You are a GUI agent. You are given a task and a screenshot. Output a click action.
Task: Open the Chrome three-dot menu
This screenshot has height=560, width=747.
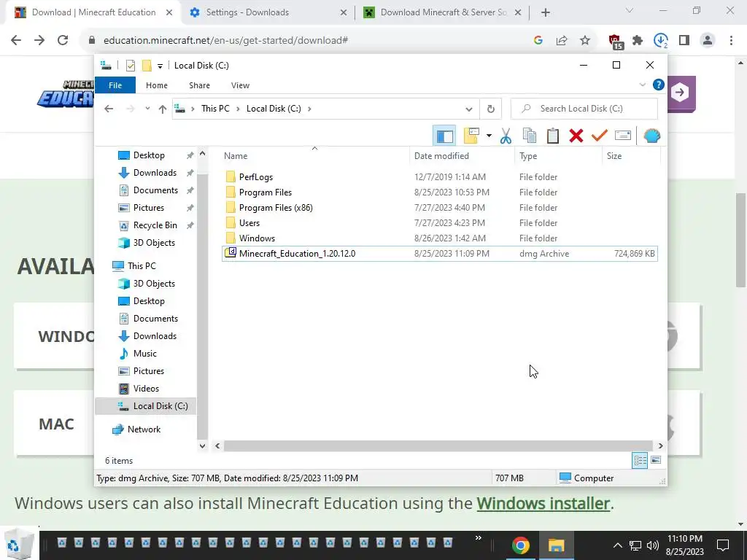pos(731,41)
